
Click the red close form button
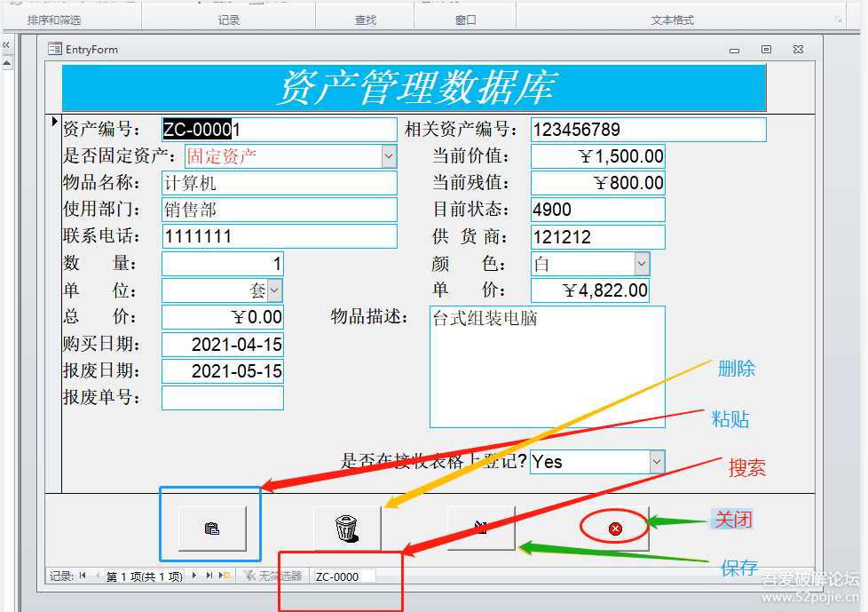(615, 529)
